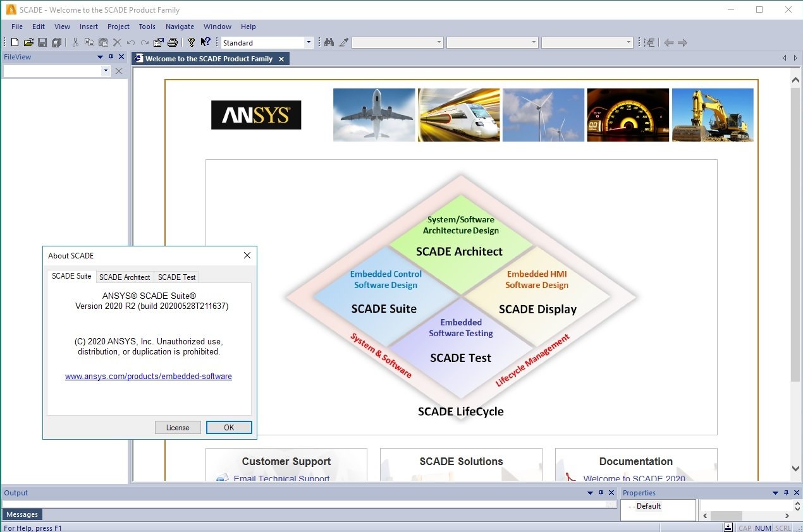
Task: Open the last empty toolbar combo box
Action: (587, 42)
